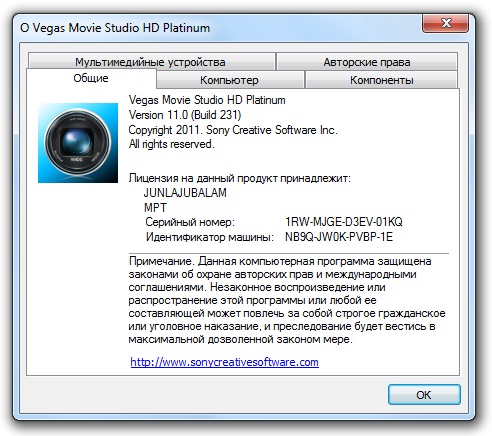Close the About dialog with the X button
Screen dimensions: 492x436
(445, 23)
